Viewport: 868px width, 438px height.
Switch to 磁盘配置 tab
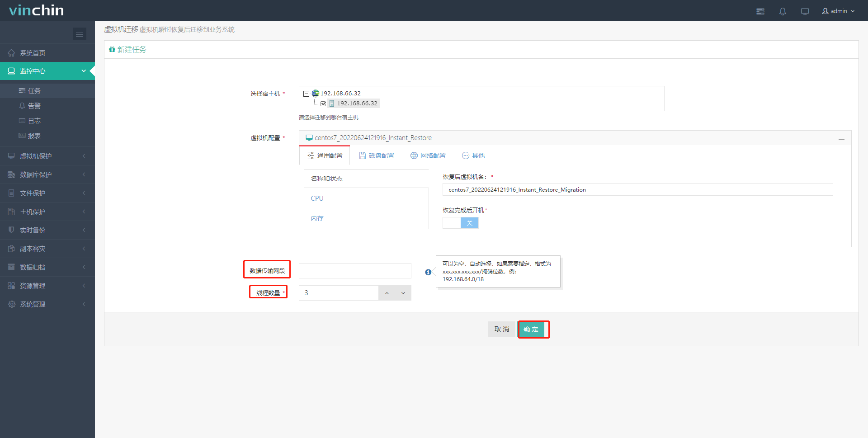tap(377, 155)
